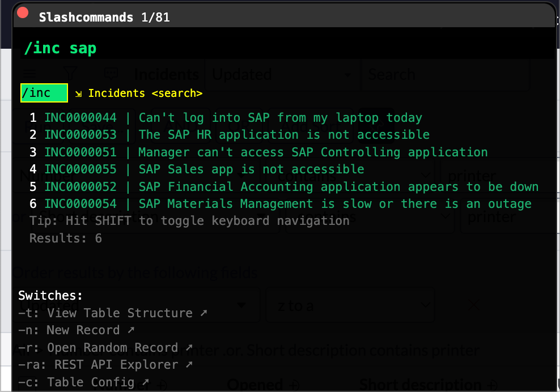The height and width of the screenshot is (392, 560).
Task: Click the Slashcommands title bar
Action: [x=103, y=16]
